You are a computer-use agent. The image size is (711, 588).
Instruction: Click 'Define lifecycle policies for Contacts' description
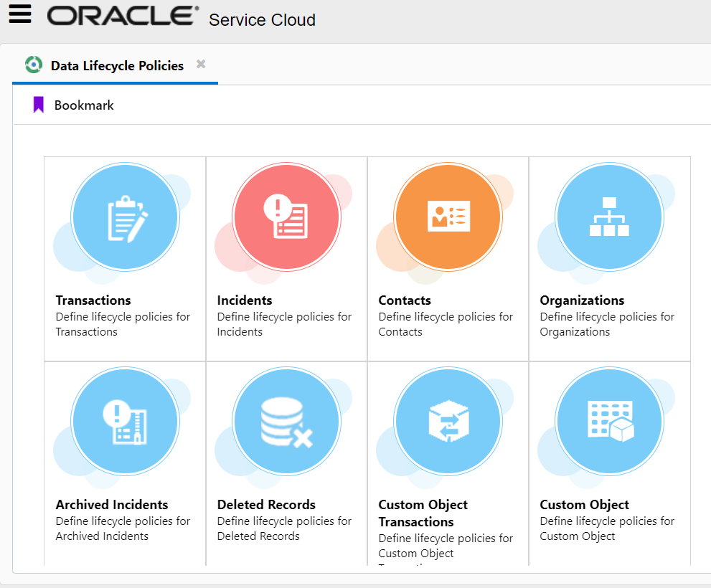click(446, 324)
